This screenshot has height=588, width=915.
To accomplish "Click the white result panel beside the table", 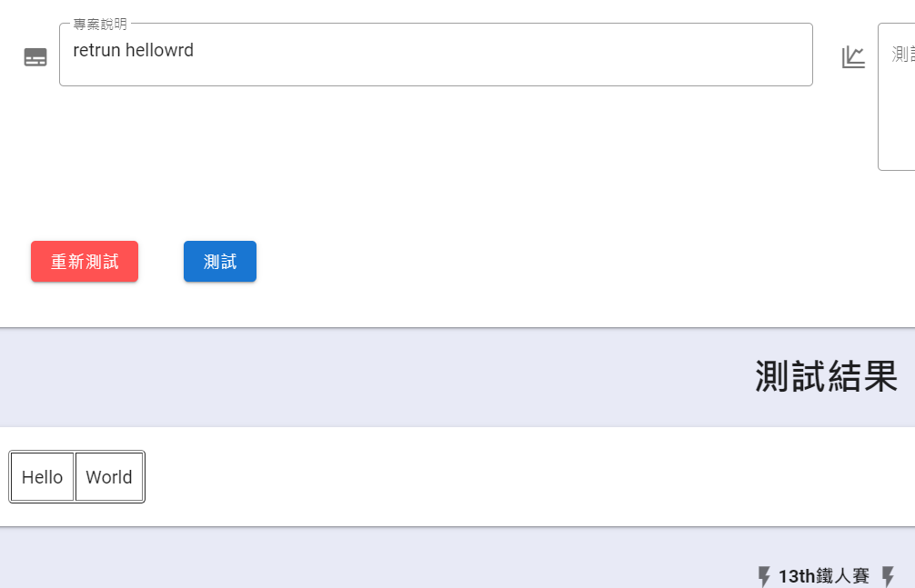I will 525,476.
